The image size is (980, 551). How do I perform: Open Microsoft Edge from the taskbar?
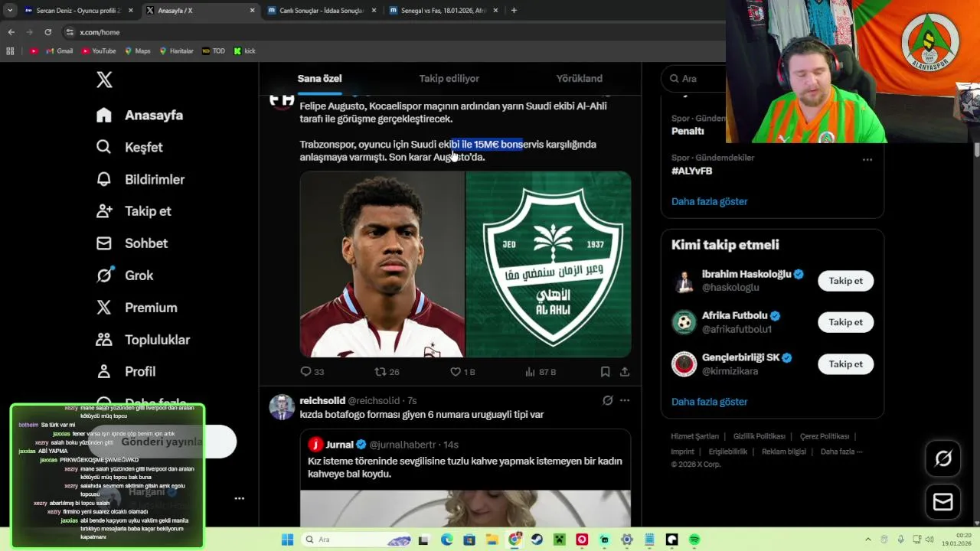pyautogui.click(x=446, y=540)
